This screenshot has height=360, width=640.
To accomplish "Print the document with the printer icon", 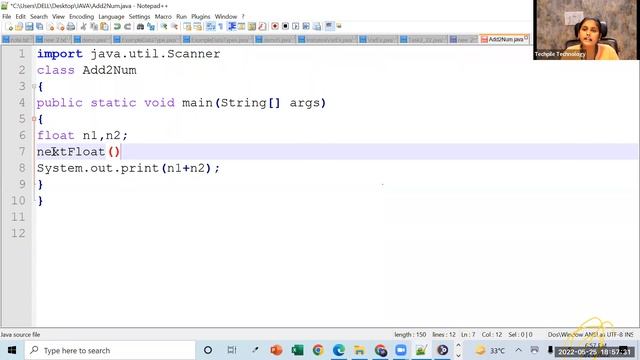I will tap(71, 27).
